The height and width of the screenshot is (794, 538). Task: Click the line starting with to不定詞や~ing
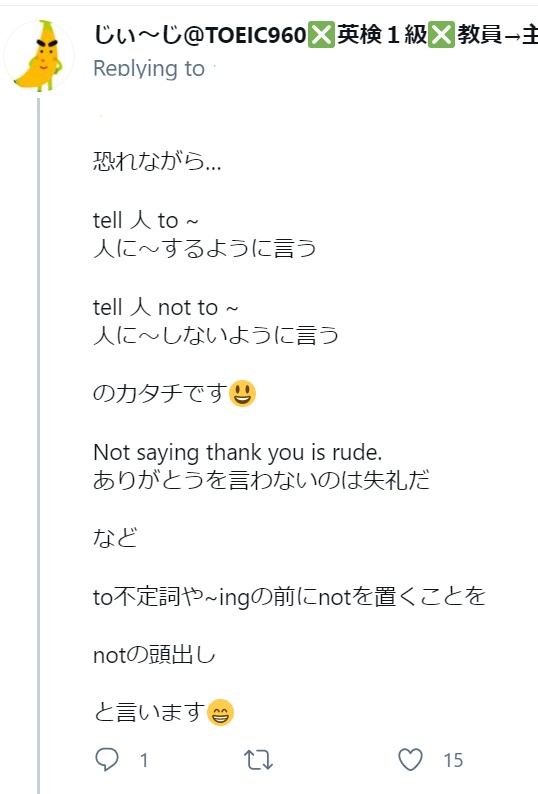(289, 597)
